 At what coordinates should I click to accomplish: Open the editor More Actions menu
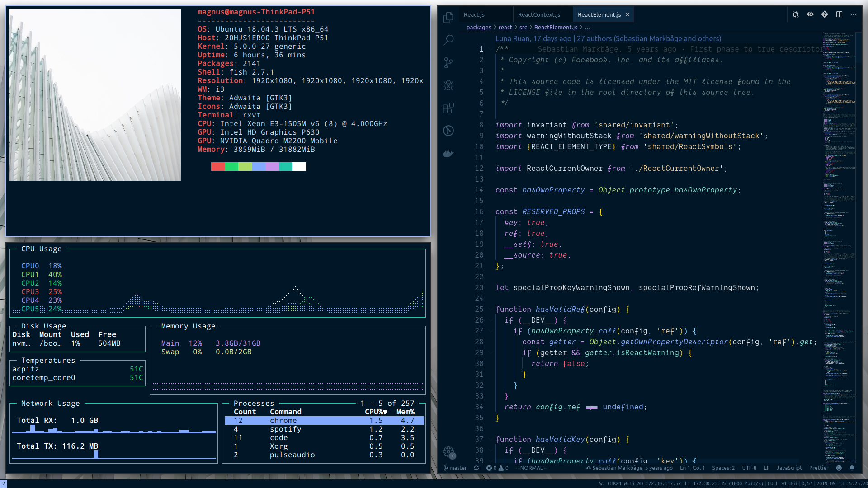click(x=854, y=14)
